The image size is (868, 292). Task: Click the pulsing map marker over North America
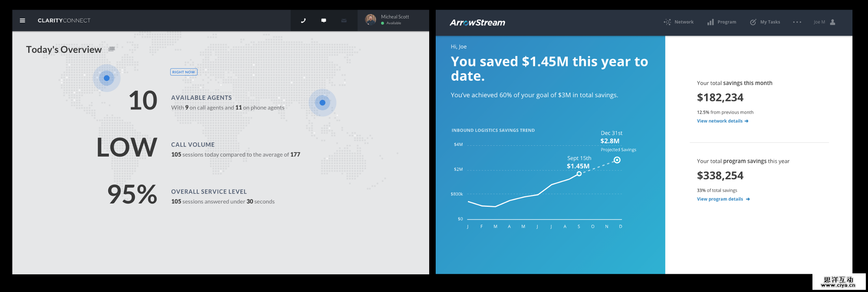(x=107, y=78)
